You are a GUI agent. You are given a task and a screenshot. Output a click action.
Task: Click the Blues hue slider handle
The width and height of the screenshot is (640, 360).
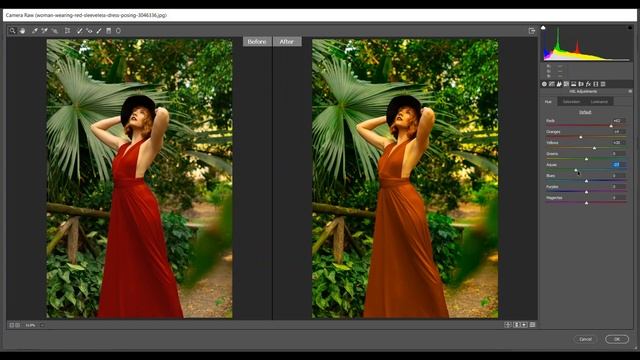tap(587, 181)
